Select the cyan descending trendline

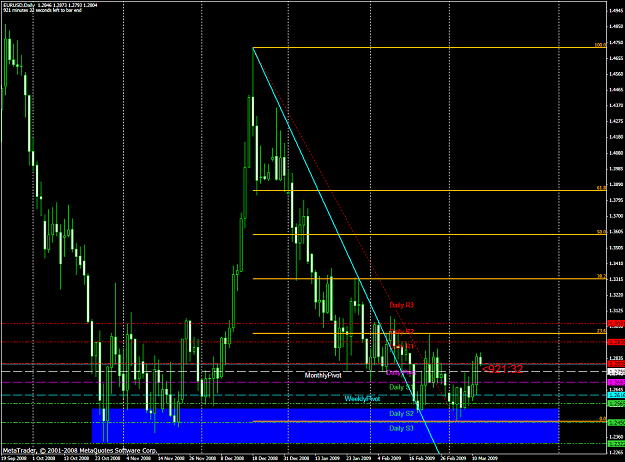[x=346, y=251]
